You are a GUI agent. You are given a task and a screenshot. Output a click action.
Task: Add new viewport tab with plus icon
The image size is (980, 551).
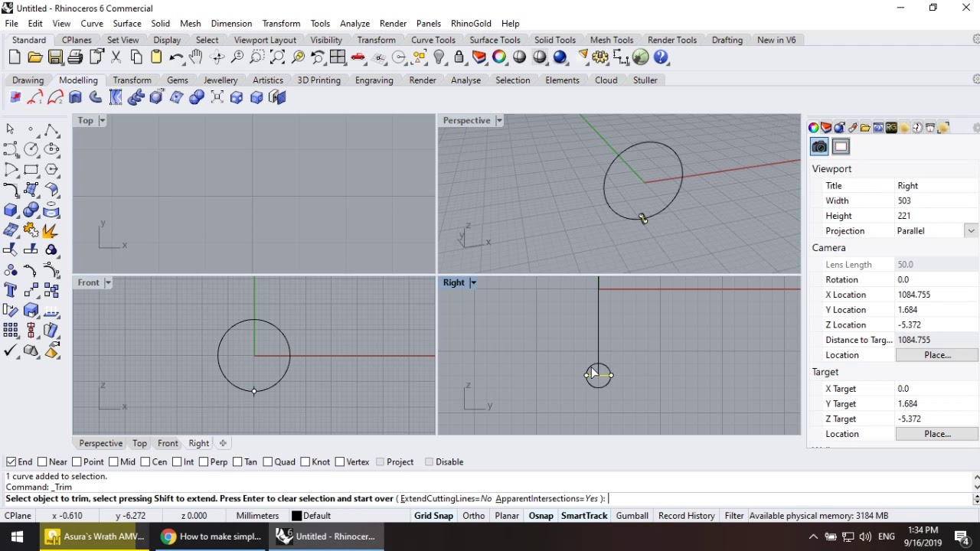pos(223,444)
